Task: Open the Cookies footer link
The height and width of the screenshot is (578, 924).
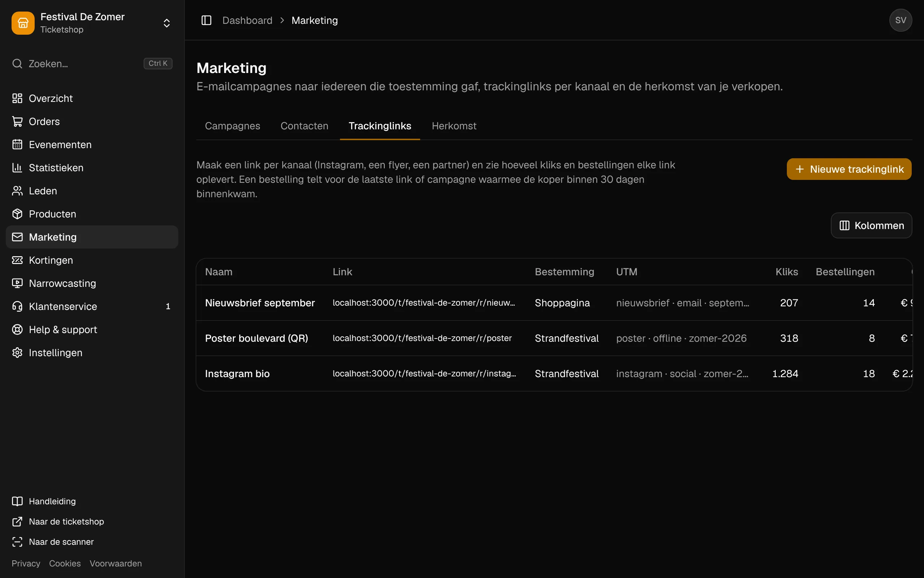Action: point(65,564)
